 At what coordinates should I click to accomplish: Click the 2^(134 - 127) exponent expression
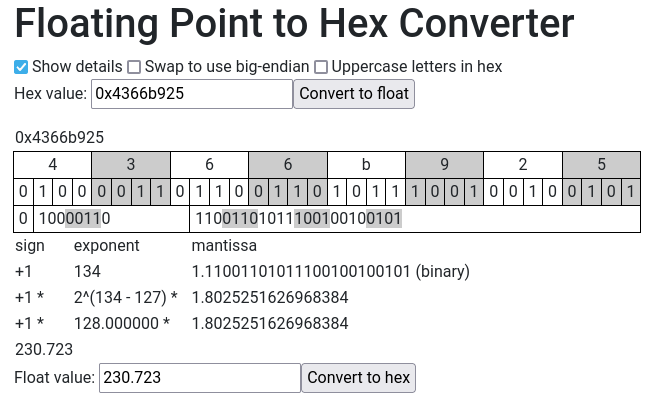125,297
